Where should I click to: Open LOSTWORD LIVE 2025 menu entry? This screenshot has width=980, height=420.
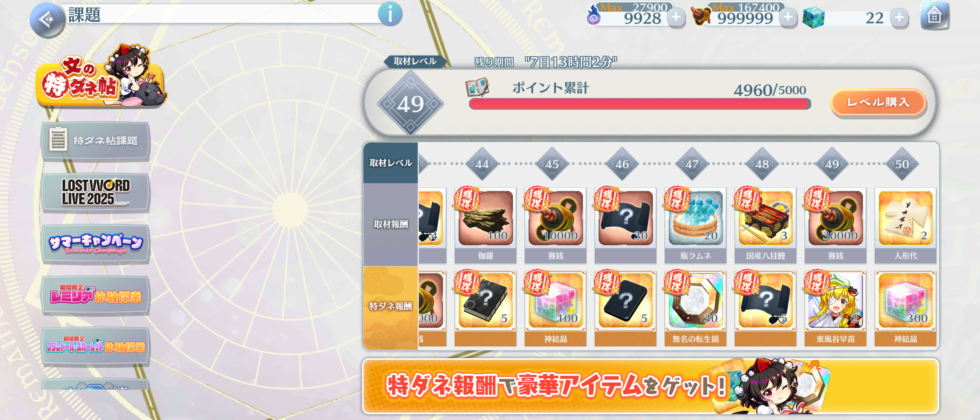pyautogui.click(x=95, y=192)
